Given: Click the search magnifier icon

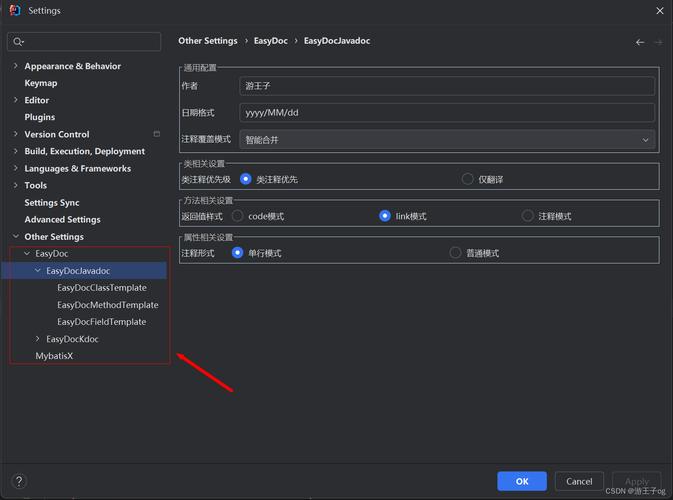Looking at the screenshot, I should (x=19, y=42).
